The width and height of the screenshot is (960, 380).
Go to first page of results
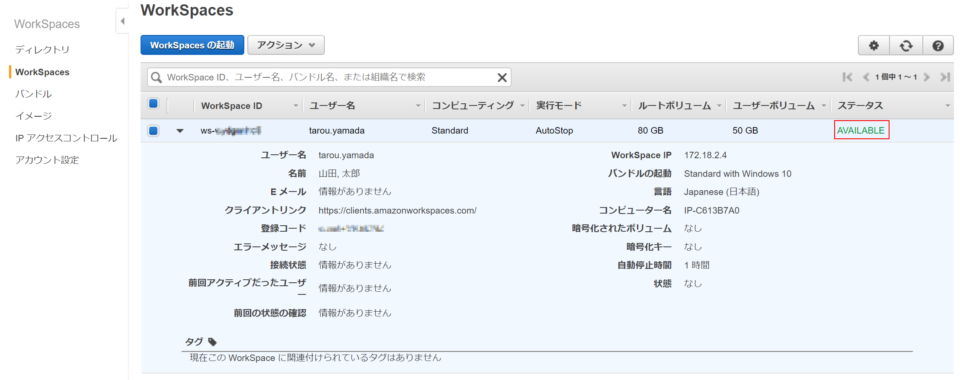848,77
